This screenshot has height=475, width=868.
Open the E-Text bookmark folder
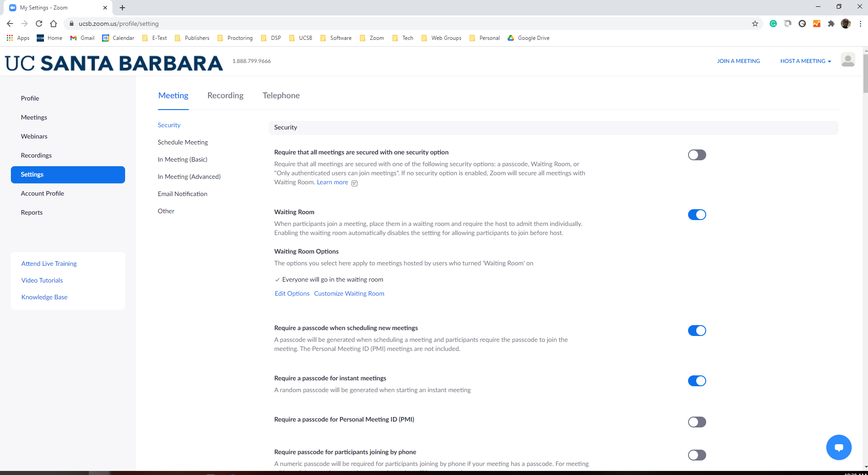point(155,38)
